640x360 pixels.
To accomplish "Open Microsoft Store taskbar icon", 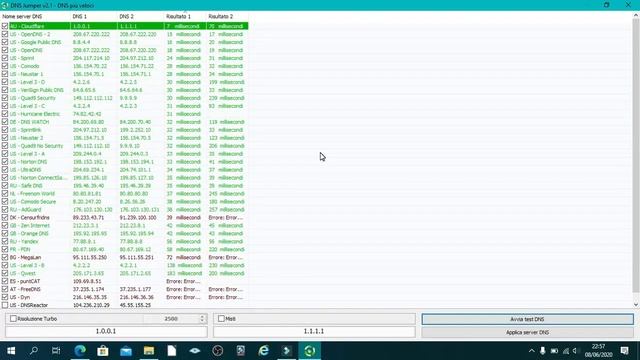I will coord(102,351).
